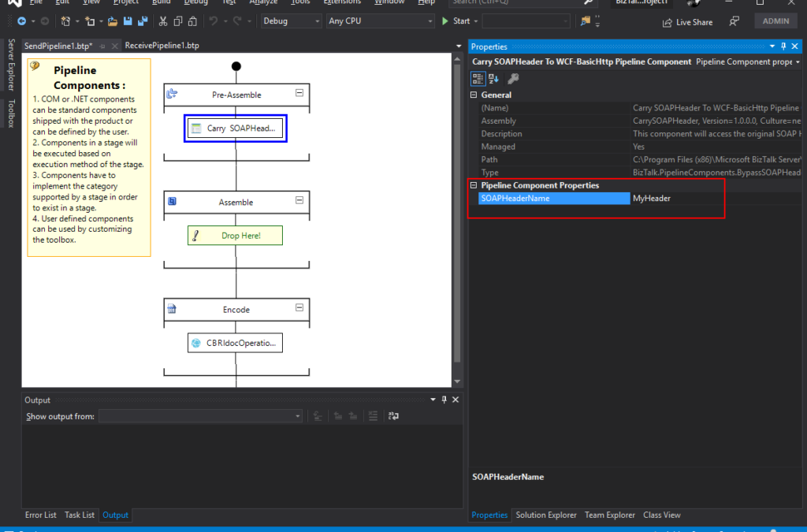Image resolution: width=807 pixels, height=532 pixels.
Task: Pin the Output panel with pushpin icon
Action: pyautogui.click(x=444, y=400)
